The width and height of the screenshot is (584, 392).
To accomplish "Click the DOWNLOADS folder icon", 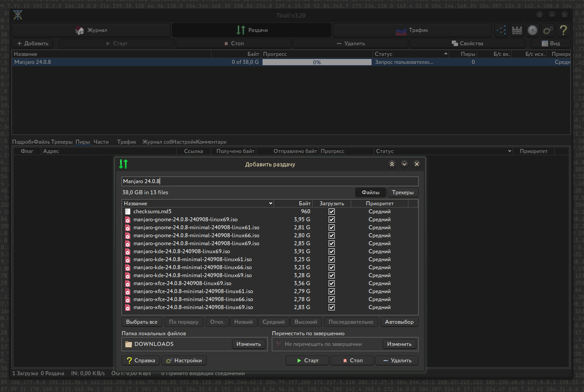I will pos(129,344).
